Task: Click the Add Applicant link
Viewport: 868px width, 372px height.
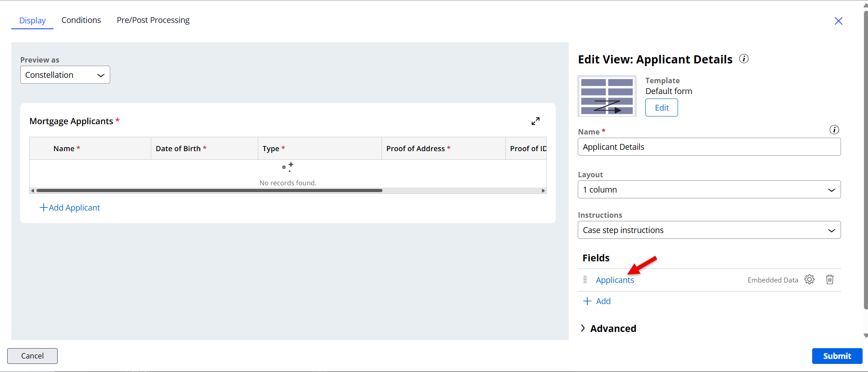Action: (x=70, y=208)
